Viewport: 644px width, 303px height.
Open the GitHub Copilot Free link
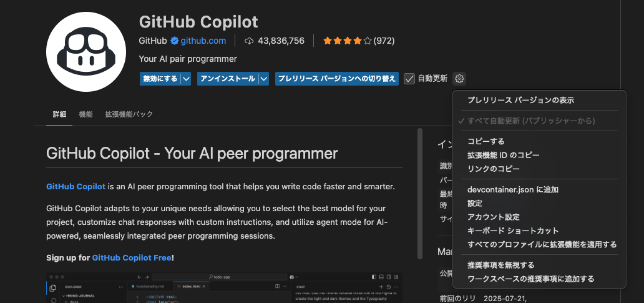[132, 258]
